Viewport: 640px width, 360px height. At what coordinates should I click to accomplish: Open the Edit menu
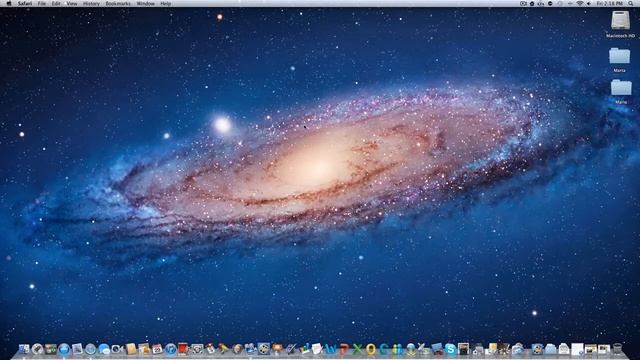56,3
